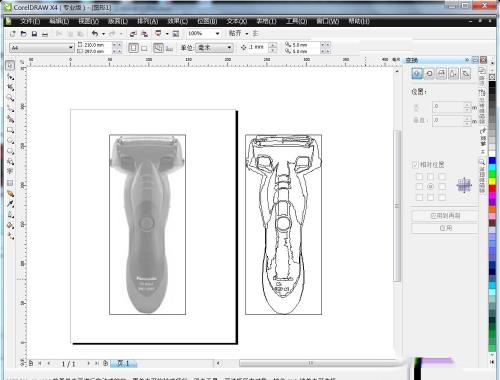Screen dimensions: 500x380
Task: Select the Freehand drawing tool
Action: pyautogui.click(x=10, y=109)
